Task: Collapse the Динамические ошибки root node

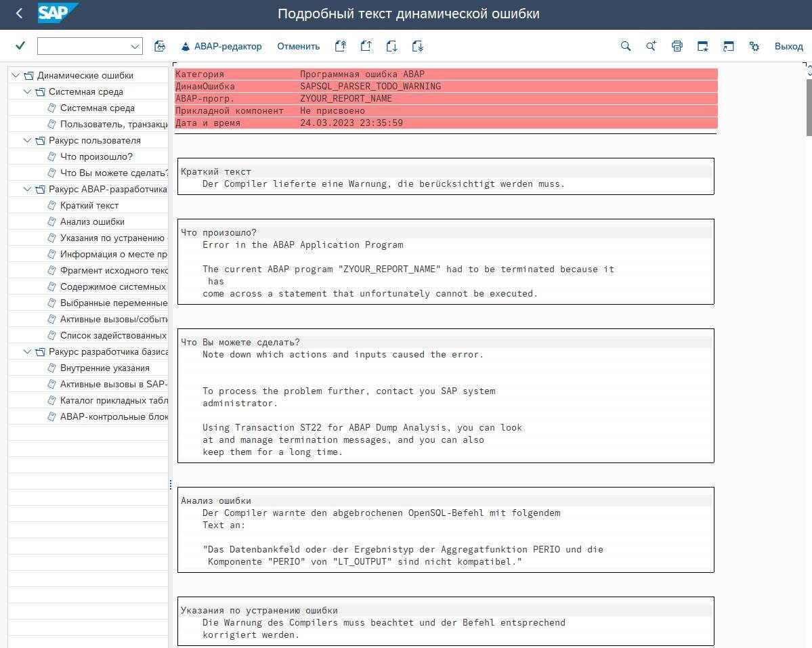Action: 16,76
